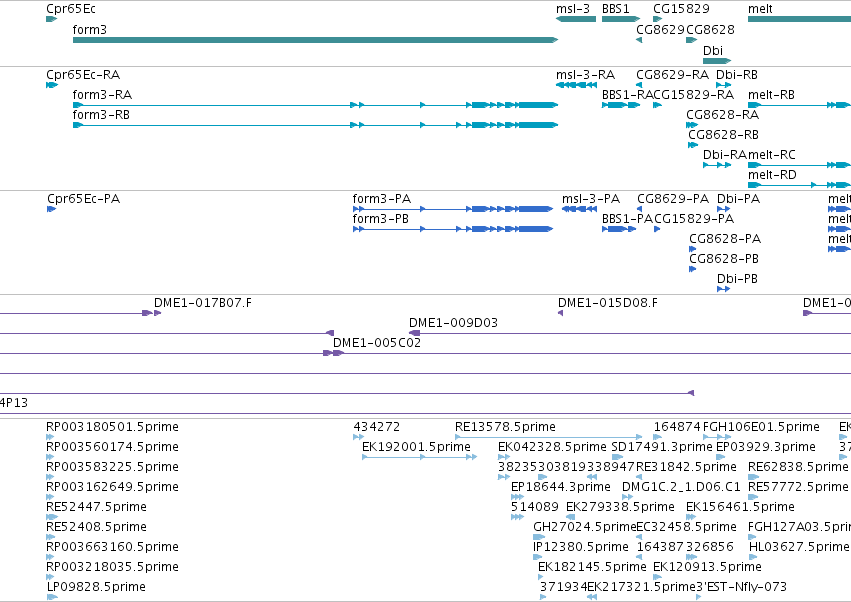Select the 514089 EST feature
Viewport: 851px width, 602px height.
[x=517, y=517]
